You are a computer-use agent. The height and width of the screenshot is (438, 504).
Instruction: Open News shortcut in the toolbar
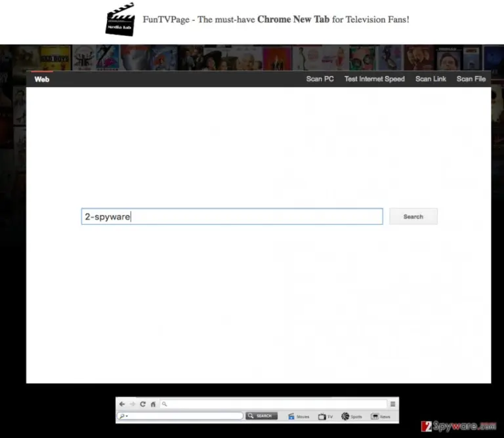(x=381, y=416)
